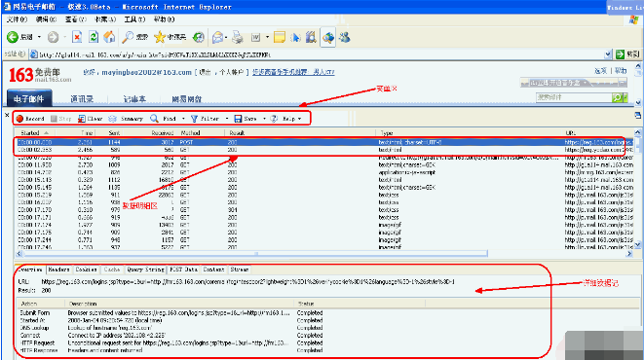Open the Save dropdown arrow

click(264, 119)
